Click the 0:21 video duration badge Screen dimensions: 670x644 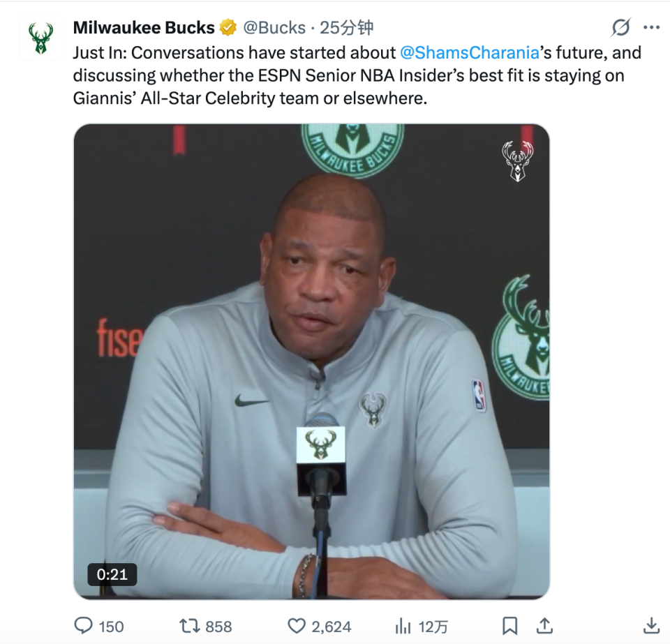(x=112, y=574)
